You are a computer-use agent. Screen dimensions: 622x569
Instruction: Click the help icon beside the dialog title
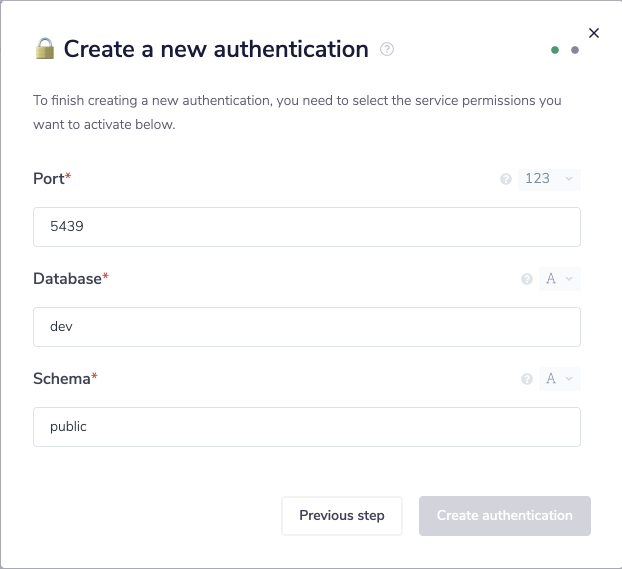coord(387,49)
